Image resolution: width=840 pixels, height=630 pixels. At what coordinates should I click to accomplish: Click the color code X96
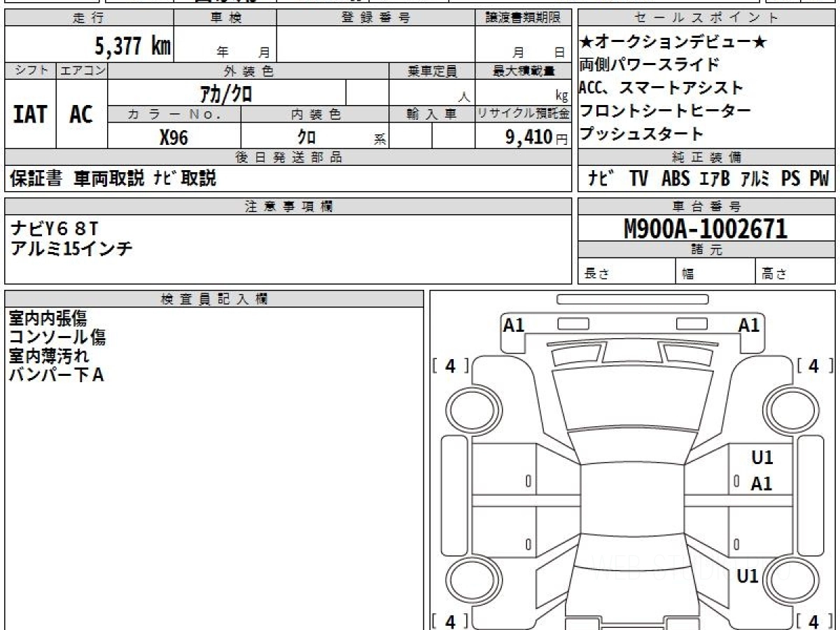point(174,137)
